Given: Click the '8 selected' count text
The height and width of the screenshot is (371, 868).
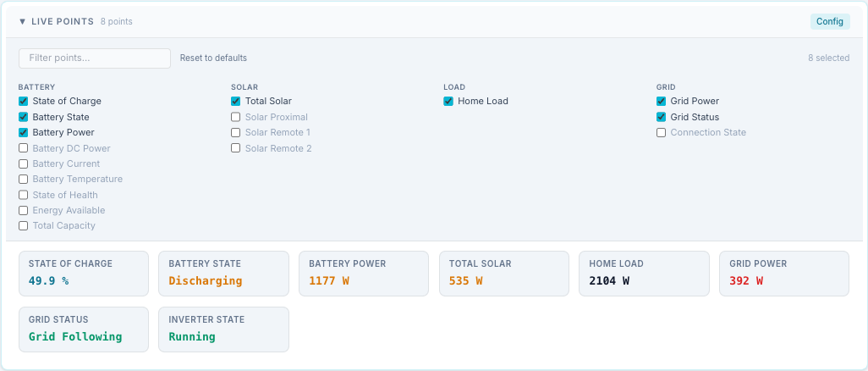Looking at the screenshot, I should click(x=829, y=58).
